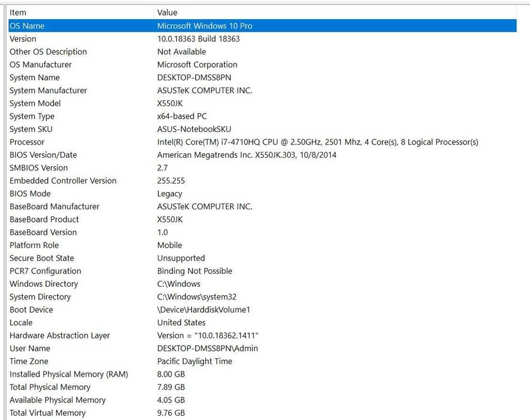This screenshot has width=530, height=420.
Task: Click the Item column header
Action: [81, 13]
